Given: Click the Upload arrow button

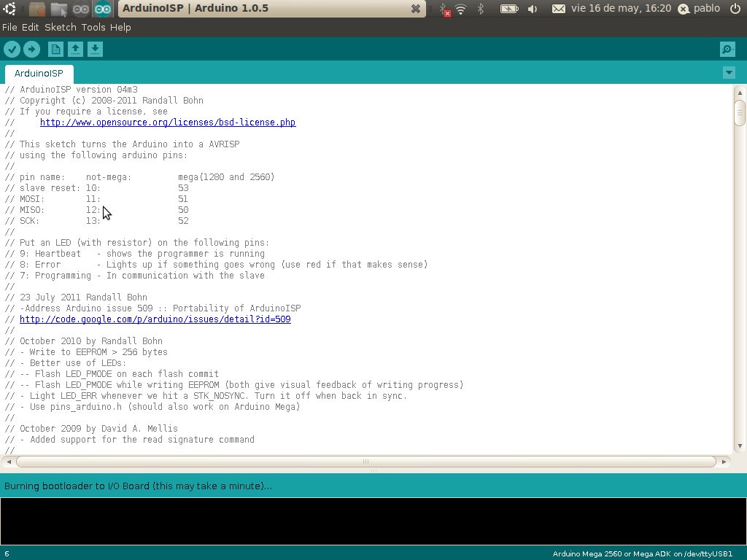Looking at the screenshot, I should click(32, 49).
